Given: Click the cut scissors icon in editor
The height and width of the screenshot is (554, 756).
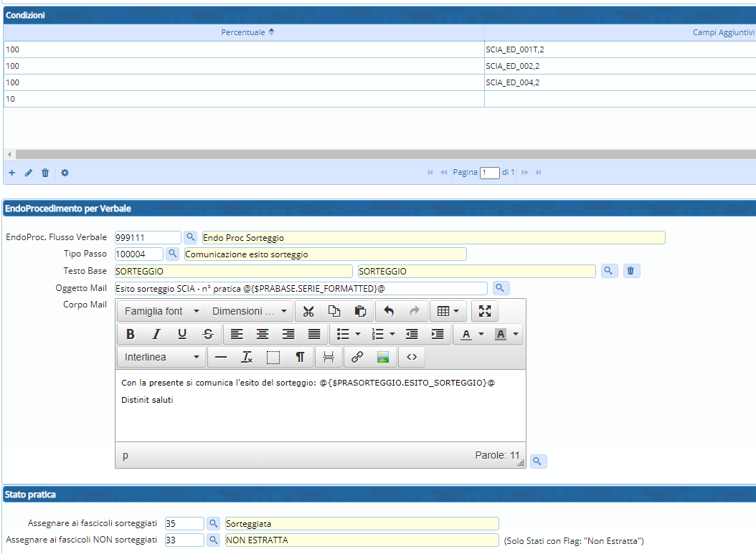Looking at the screenshot, I should [308, 311].
